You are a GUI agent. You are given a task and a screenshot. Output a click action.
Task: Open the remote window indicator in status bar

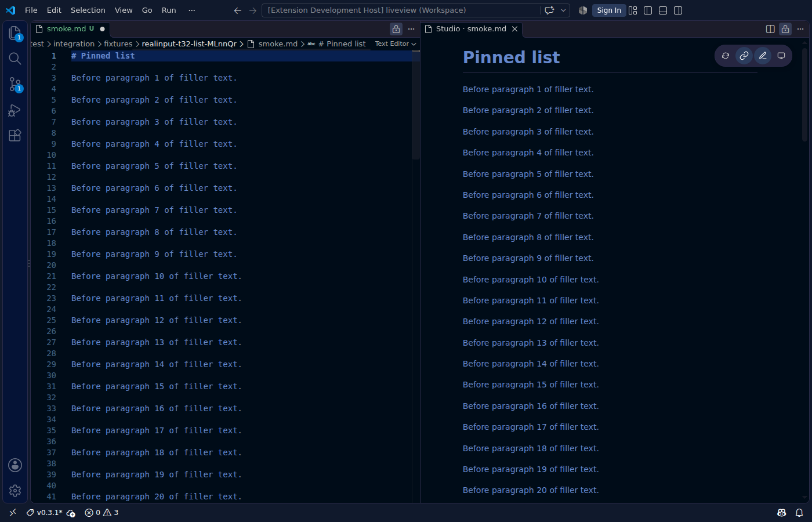click(x=13, y=513)
